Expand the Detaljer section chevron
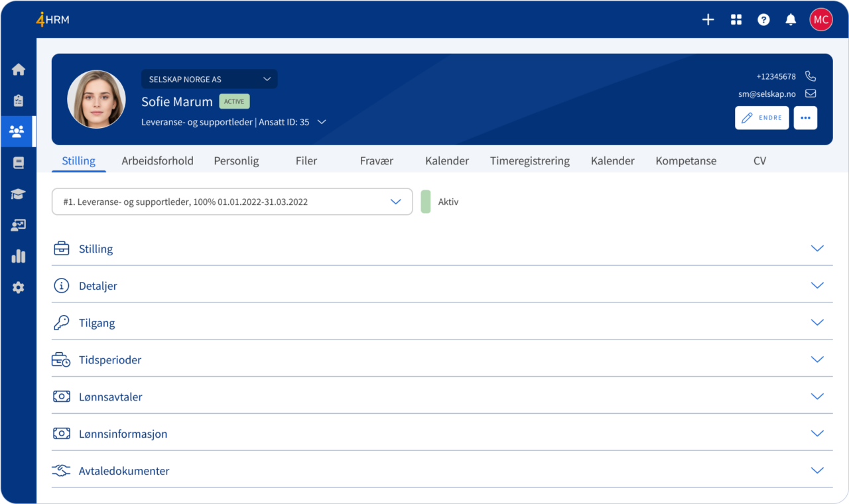The image size is (849, 504). coord(817,286)
